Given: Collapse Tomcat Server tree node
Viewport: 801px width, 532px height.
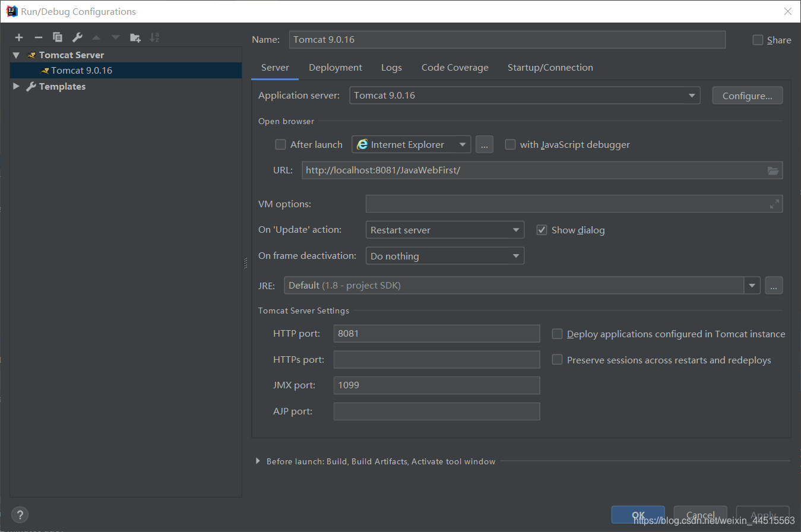Looking at the screenshot, I should coord(16,55).
